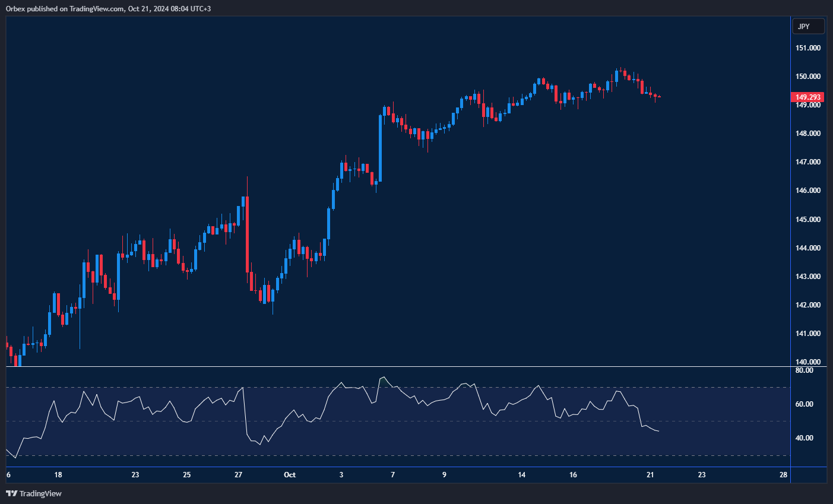Click the red 149.293 current price label
Screen dimensions: 833x504
click(807, 97)
